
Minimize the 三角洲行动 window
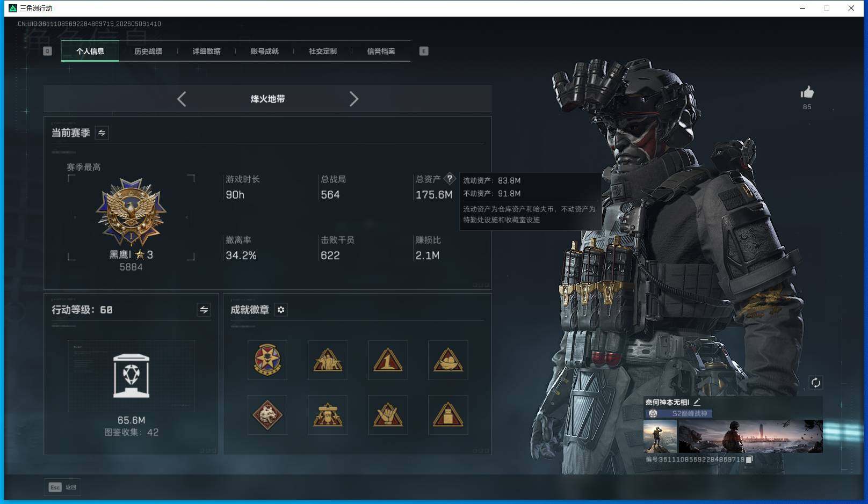(x=802, y=8)
